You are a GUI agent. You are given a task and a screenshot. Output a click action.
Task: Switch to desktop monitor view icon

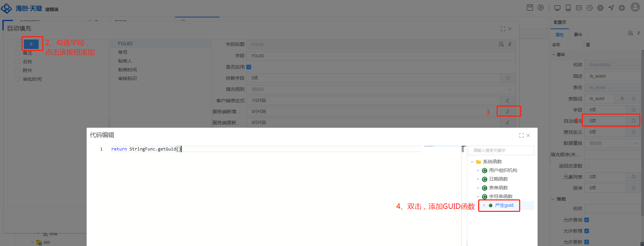[x=557, y=8]
